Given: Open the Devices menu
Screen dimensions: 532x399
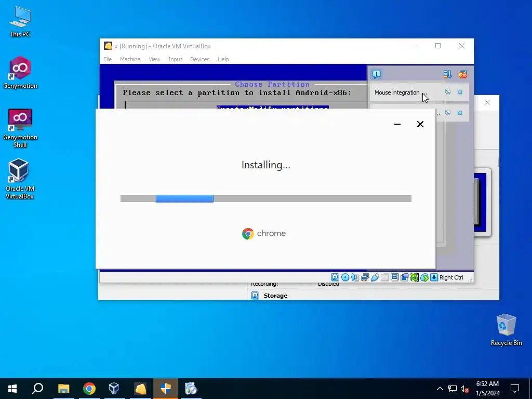Looking at the screenshot, I should point(200,59).
